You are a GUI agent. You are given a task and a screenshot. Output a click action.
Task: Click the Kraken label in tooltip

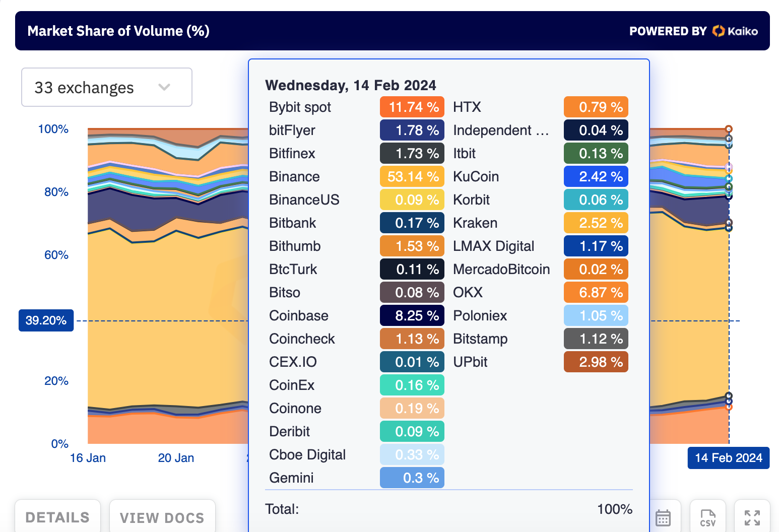[475, 223]
